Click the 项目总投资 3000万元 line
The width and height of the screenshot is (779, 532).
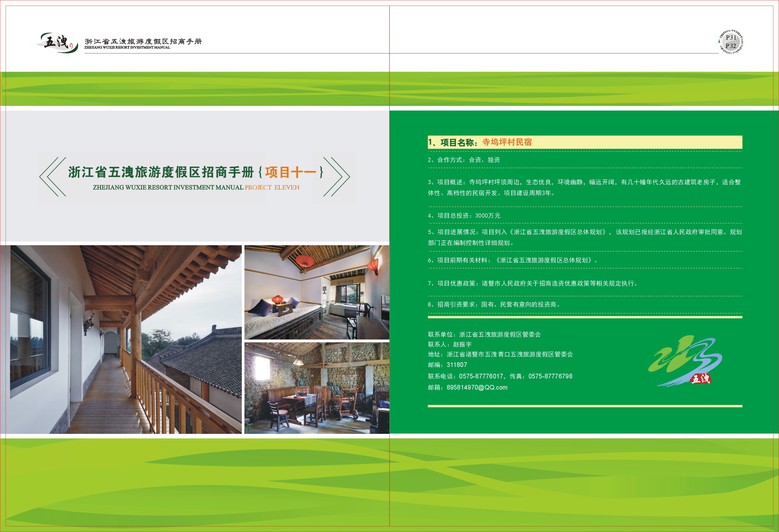464,216
